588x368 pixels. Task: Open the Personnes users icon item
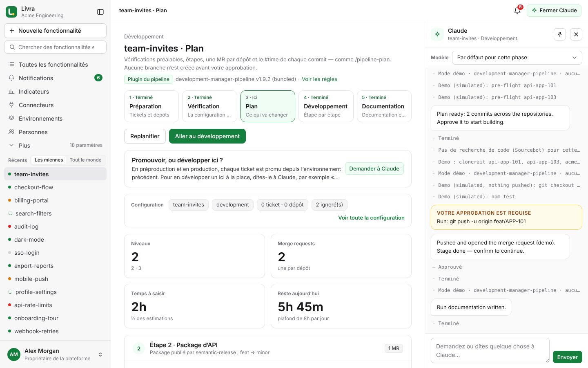pyautogui.click(x=55, y=132)
